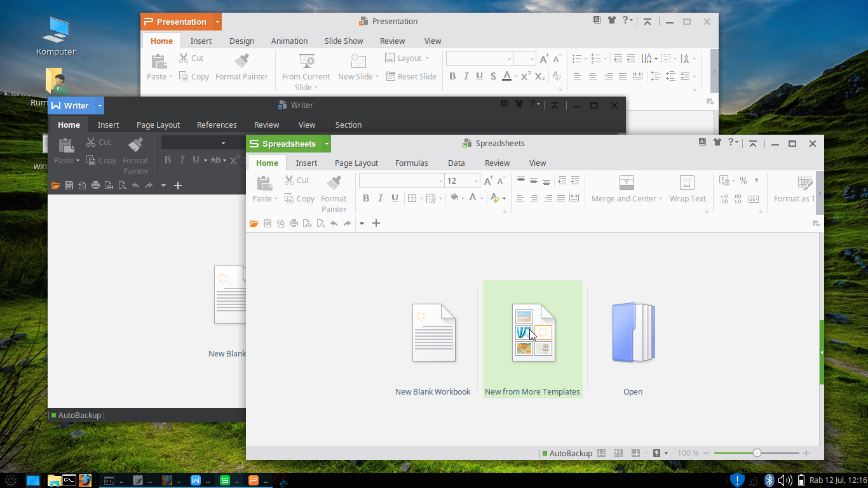Click the print icon in Spreadsheets quick toolbar
Image resolution: width=868 pixels, height=488 pixels.
(294, 223)
